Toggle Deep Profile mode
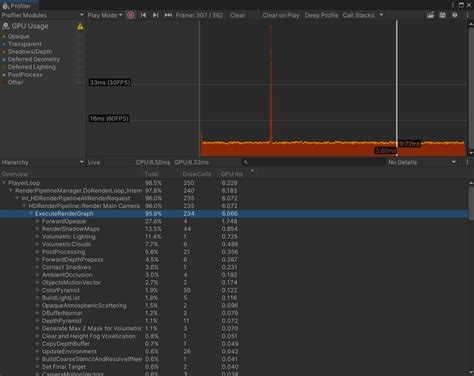Image resolution: width=474 pixels, height=376 pixels. (321, 15)
